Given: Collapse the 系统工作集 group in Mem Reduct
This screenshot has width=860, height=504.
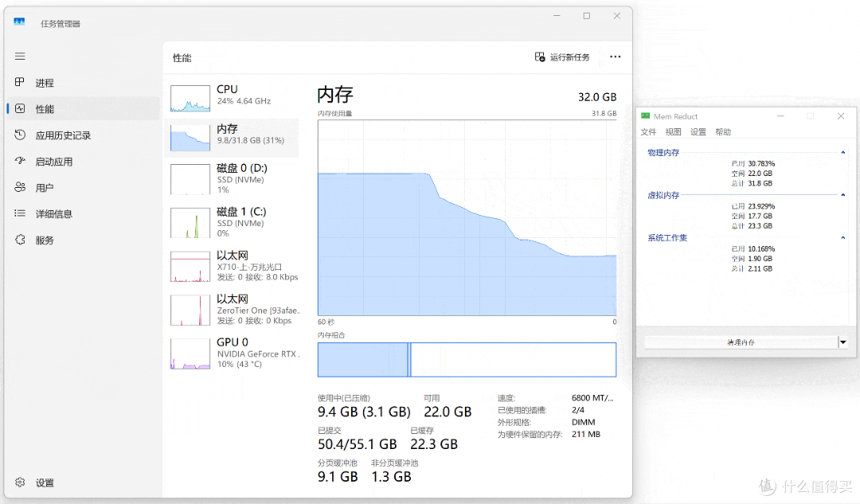Looking at the screenshot, I should pos(843,237).
